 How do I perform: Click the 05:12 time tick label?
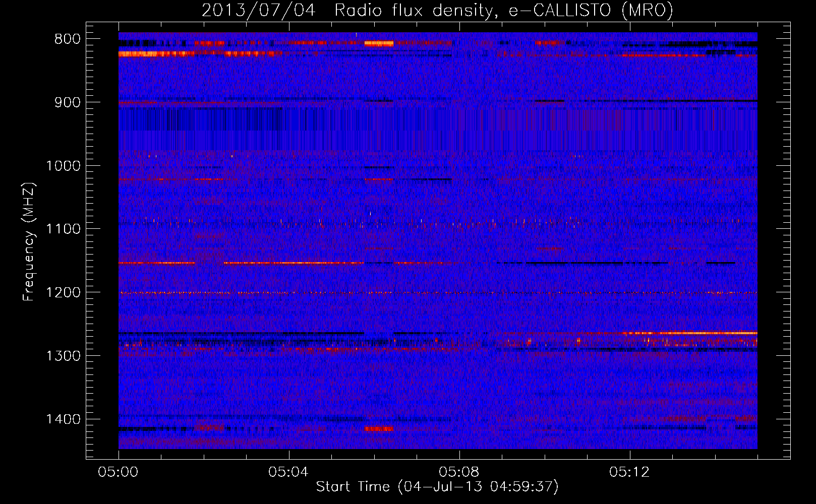tap(630, 472)
